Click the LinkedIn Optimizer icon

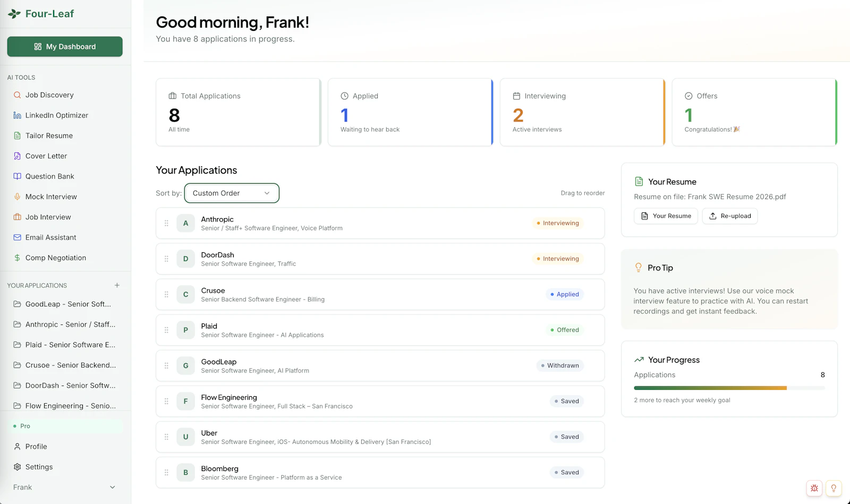17,115
